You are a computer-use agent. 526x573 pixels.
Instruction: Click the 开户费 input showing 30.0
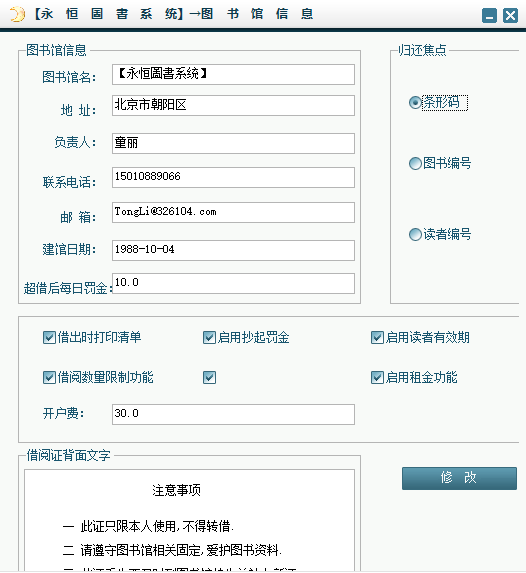pyautogui.click(x=233, y=414)
